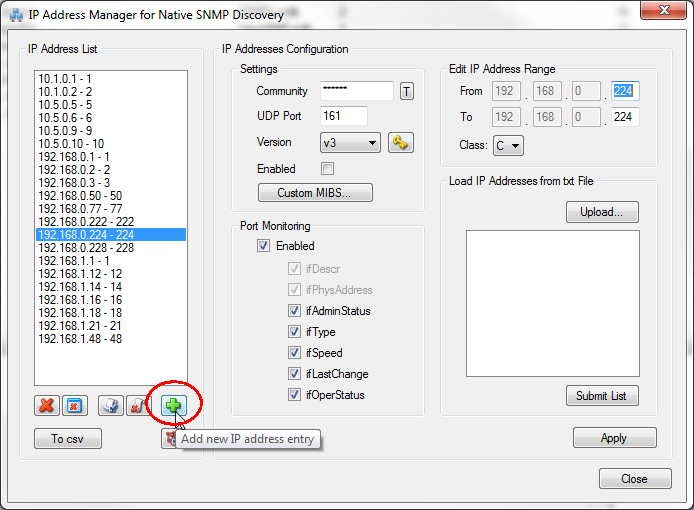Uncheck Port Monitoring Enabled checkbox
This screenshot has height=510, width=694.
pos(264,246)
